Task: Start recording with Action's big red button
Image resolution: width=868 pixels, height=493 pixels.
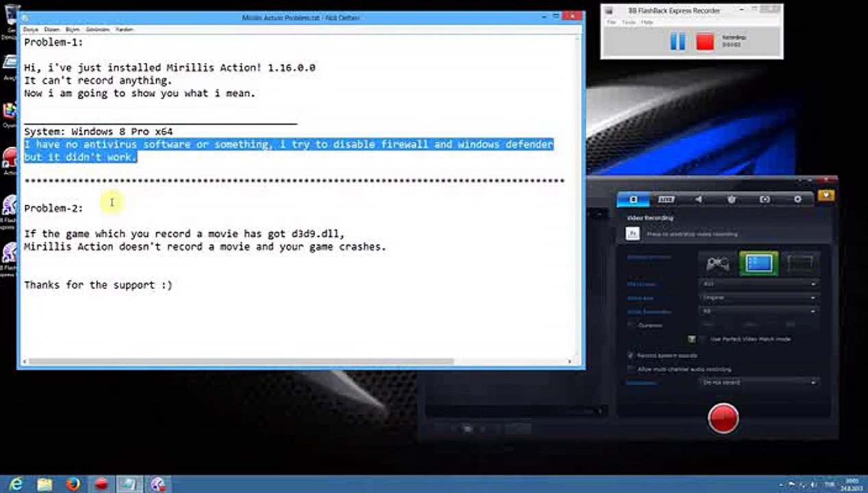Action: pyautogui.click(x=723, y=418)
